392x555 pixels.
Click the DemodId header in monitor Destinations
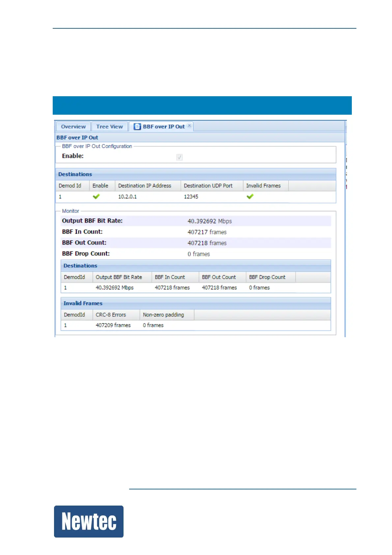77,277
